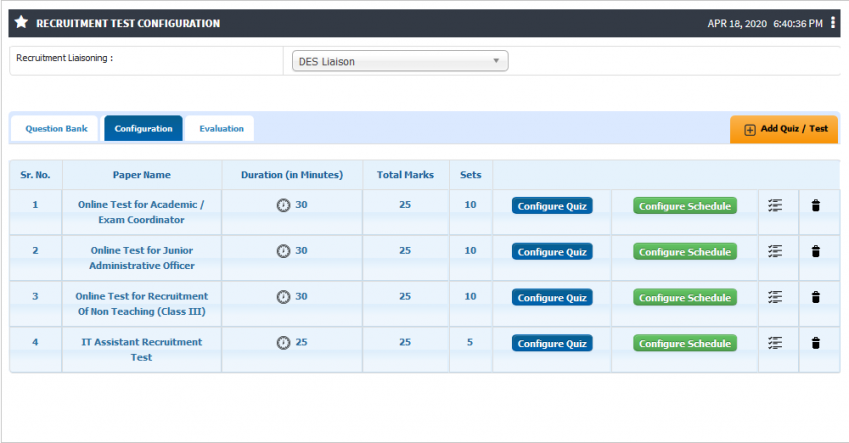The width and height of the screenshot is (849, 443).
Task: Click Configure Schedule for Junior Administrative Officer test
Action: [685, 252]
